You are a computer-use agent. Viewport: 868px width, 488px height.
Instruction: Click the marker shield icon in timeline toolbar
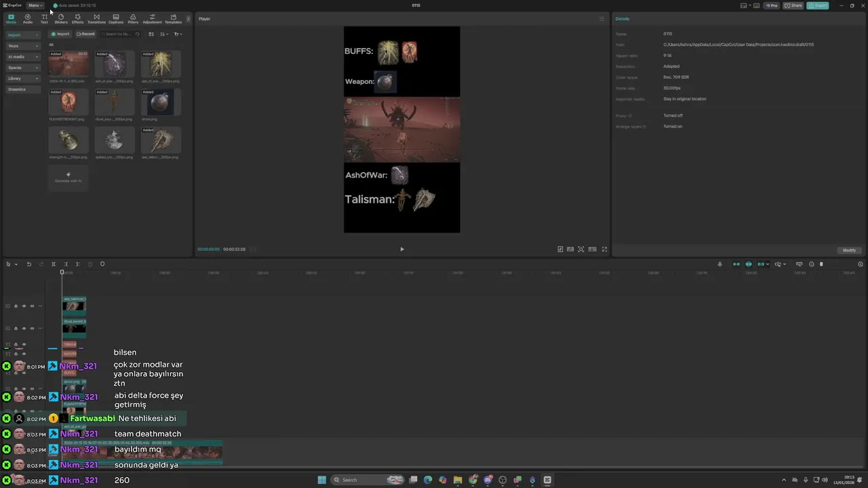click(102, 264)
